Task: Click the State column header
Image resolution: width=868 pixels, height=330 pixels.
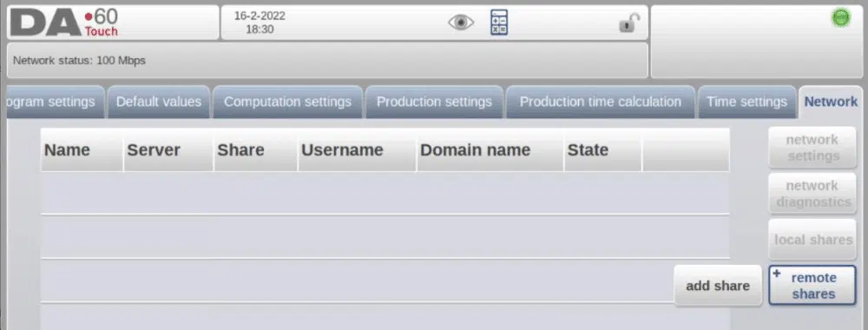Action: (603, 150)
